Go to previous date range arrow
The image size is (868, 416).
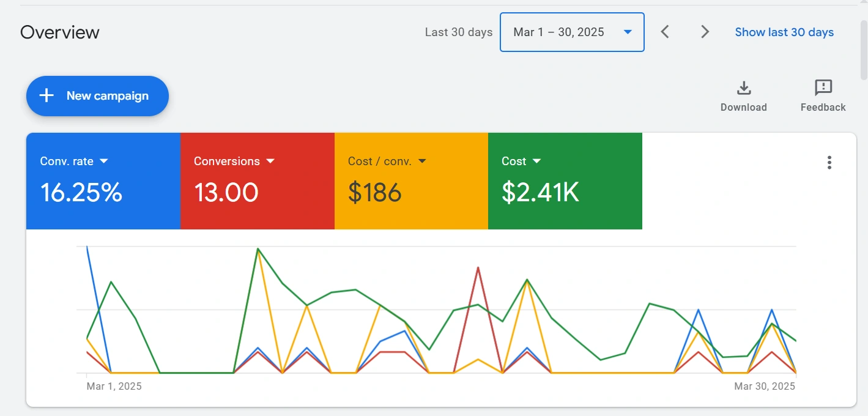[x=665, y=32]
